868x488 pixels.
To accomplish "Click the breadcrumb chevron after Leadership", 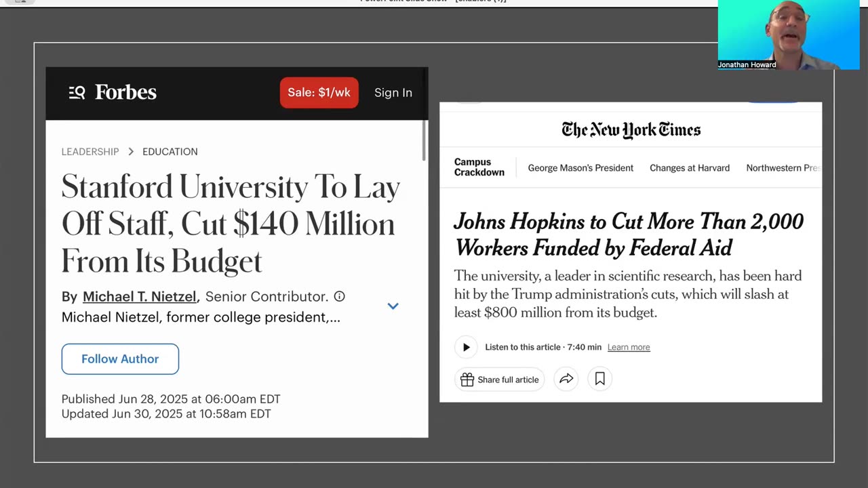I will [131, 152].
